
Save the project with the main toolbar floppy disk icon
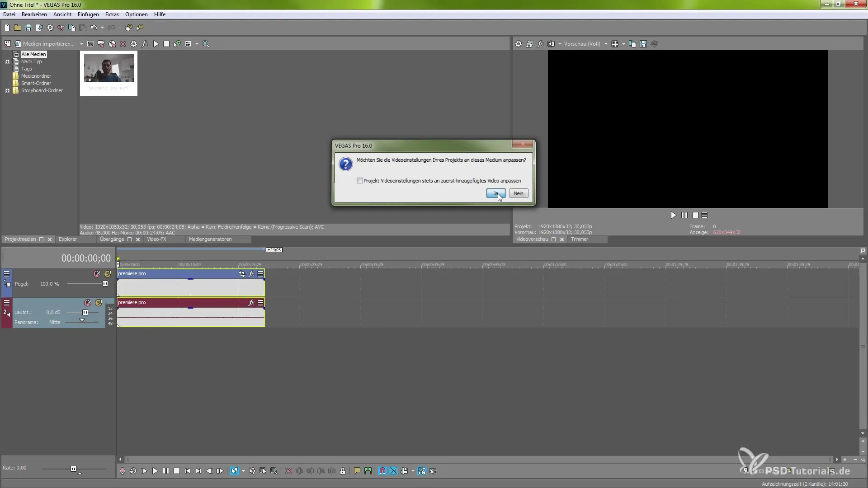[x=28, y=28]
